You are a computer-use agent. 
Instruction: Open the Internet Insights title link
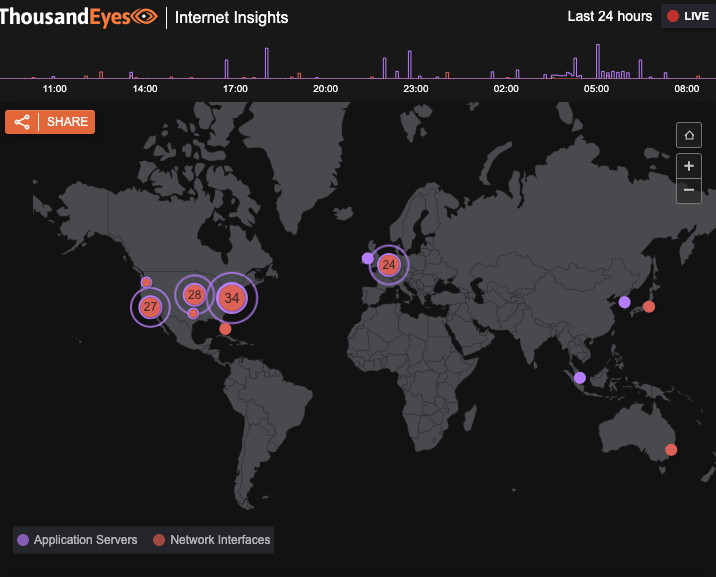click(232, 17)
